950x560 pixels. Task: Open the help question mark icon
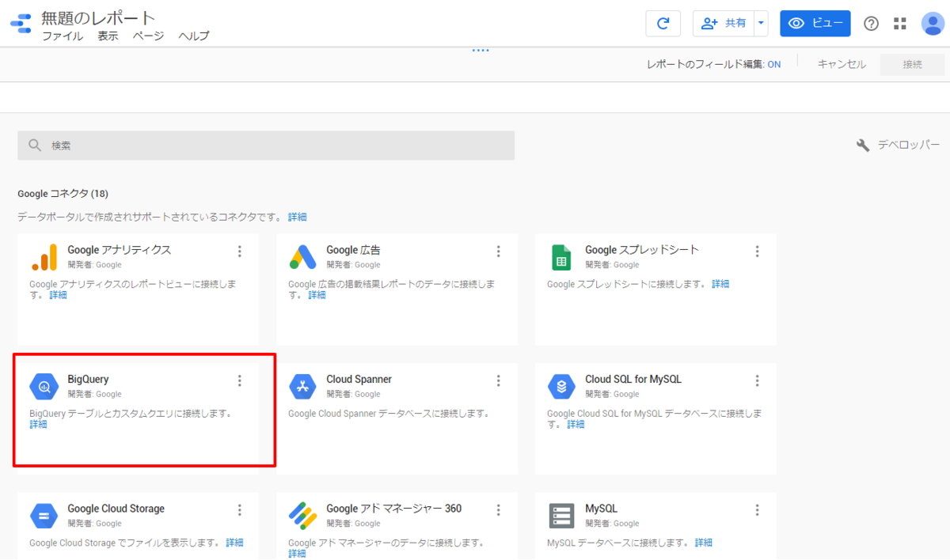[x=871, y=23]
